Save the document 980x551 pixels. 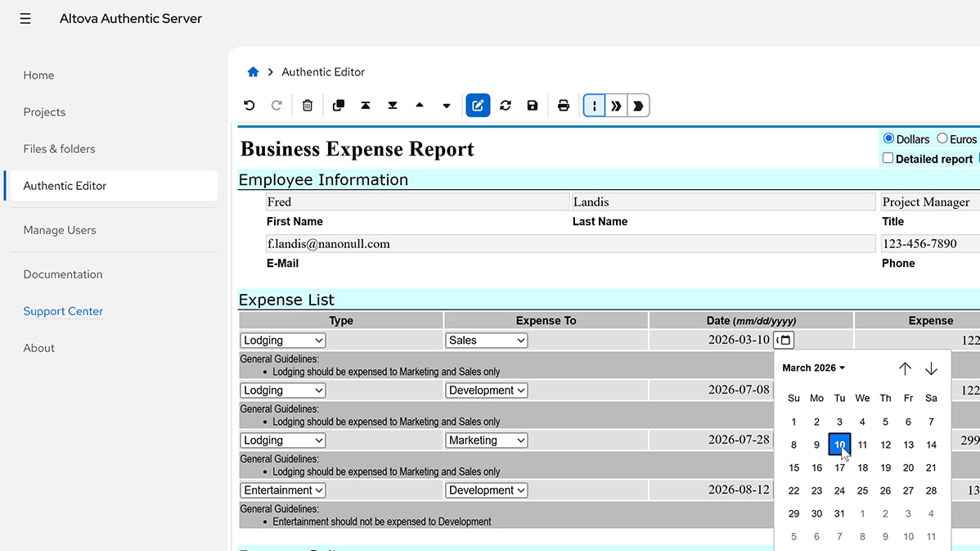tap(533, 106)
